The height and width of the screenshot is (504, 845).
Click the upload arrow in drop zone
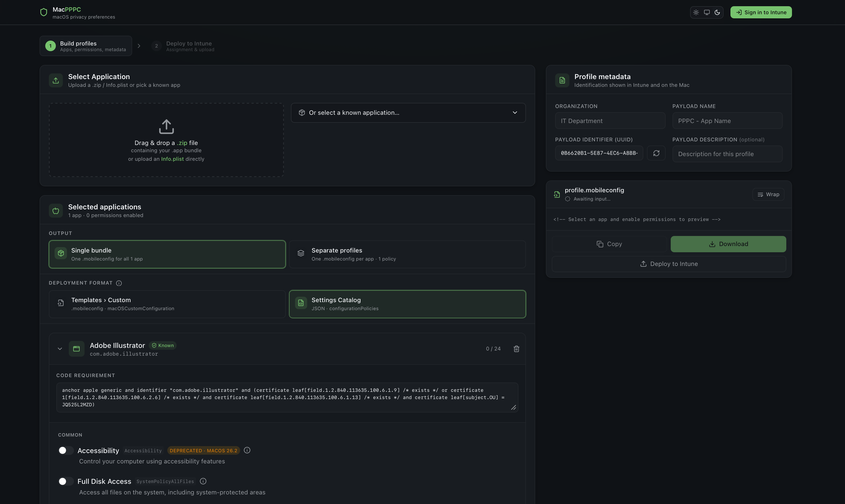pyautogui.click(x=166, y=126)
